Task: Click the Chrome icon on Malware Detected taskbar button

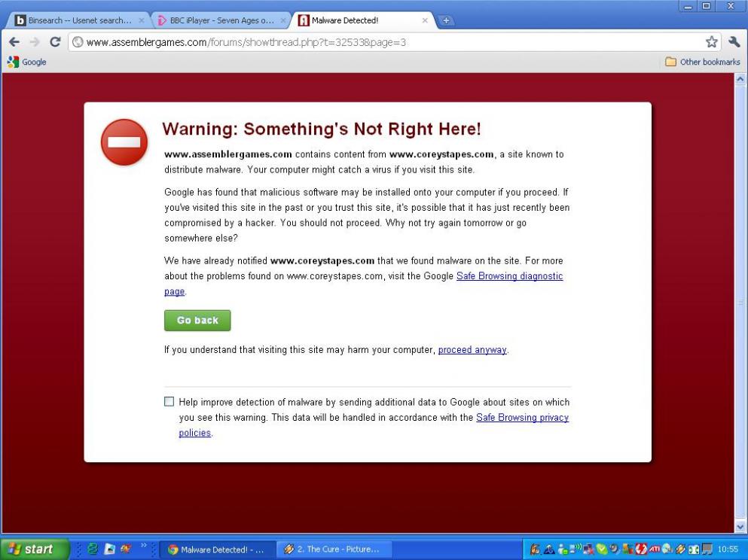Action: 172,549
